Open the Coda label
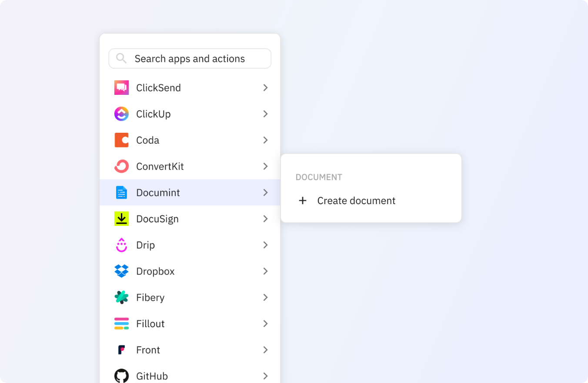The height and width of the screenshot is (383, 588). (147, 140)
